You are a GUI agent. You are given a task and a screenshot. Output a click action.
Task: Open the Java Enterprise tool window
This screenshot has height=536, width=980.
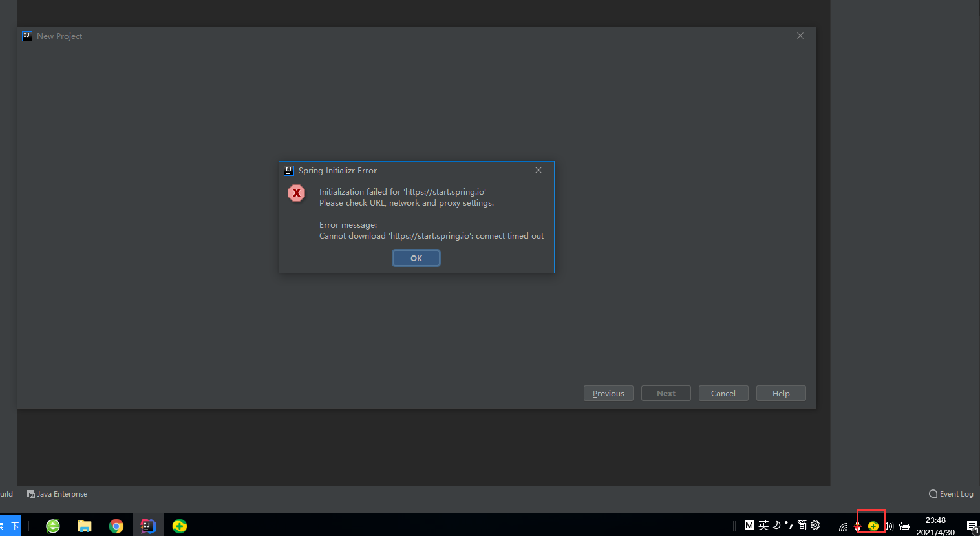(x=57, y=494)
